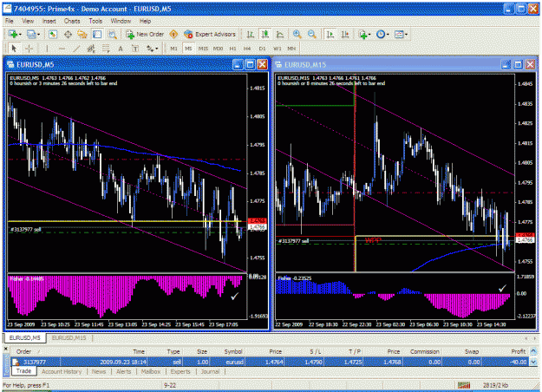
Task: Select the Horizontal Line drawing tool
Action: point(62,49)
